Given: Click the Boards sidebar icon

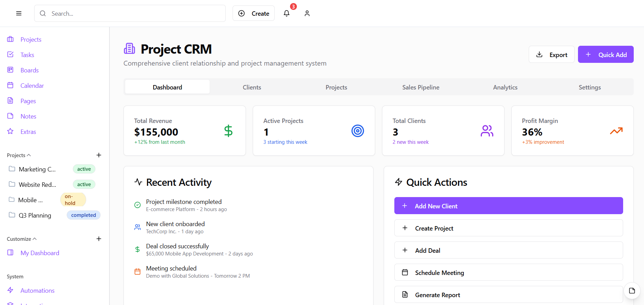Looking at the screenshot, I should click(10, 70).
